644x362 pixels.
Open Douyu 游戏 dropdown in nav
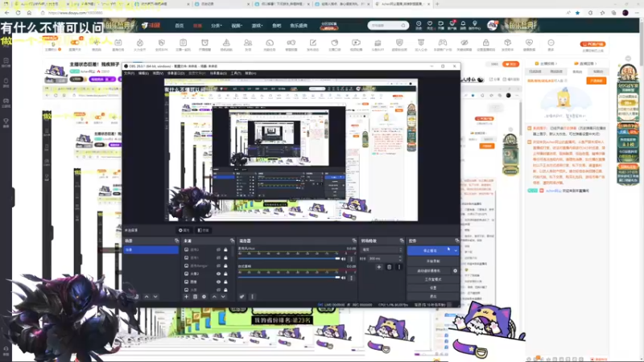pos(257,26)
